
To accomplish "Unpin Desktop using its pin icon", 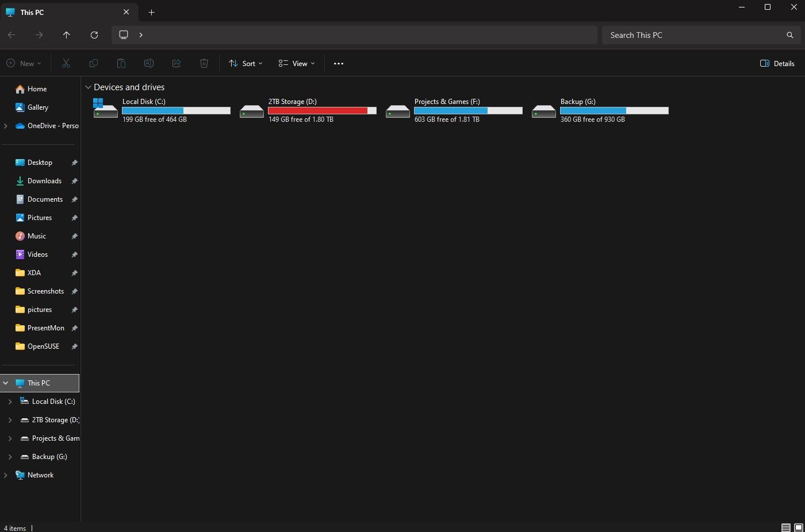I will [74, 163].
